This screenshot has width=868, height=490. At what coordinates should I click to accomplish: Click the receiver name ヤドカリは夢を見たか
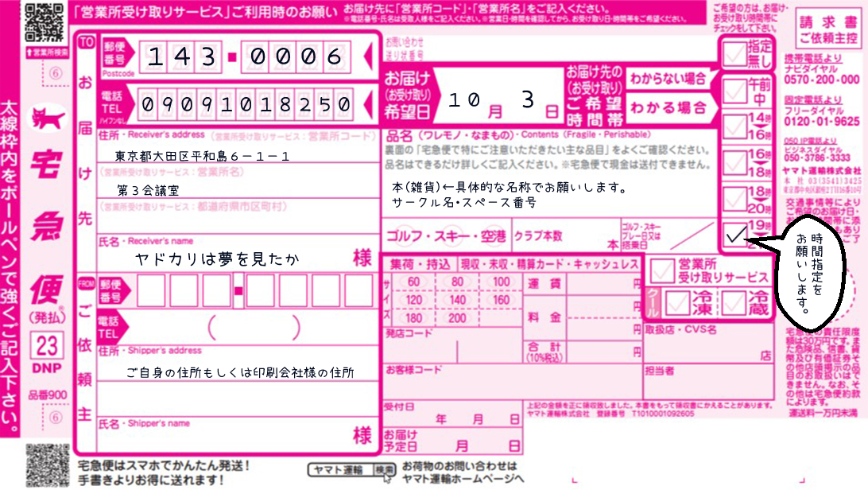tap(217, 259)
